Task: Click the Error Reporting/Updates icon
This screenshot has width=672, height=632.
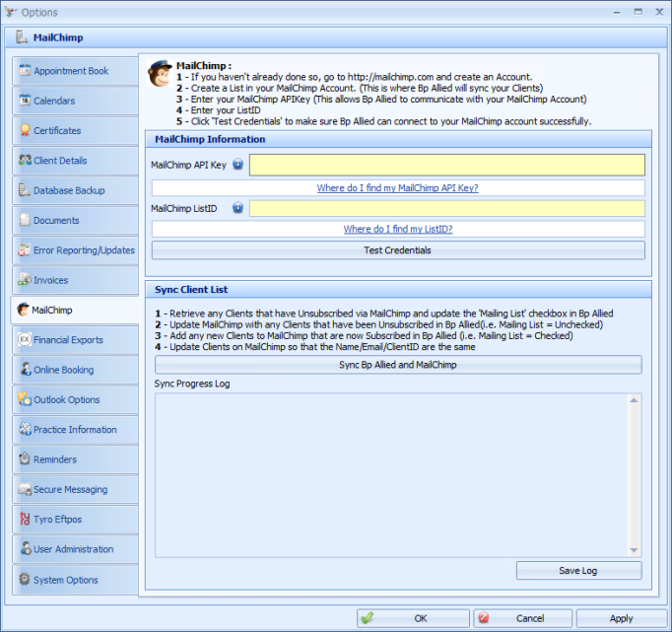Action: (24, 249)
